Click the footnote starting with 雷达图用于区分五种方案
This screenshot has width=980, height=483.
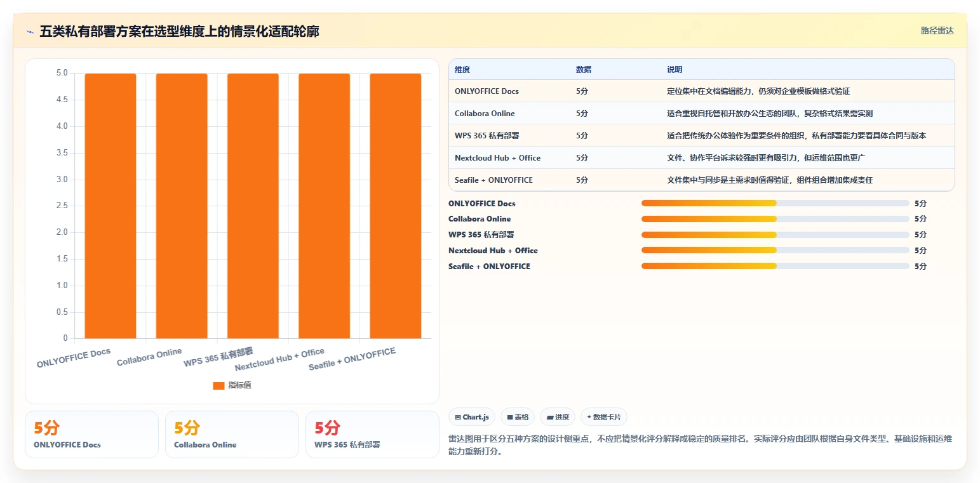pos(700,446)
